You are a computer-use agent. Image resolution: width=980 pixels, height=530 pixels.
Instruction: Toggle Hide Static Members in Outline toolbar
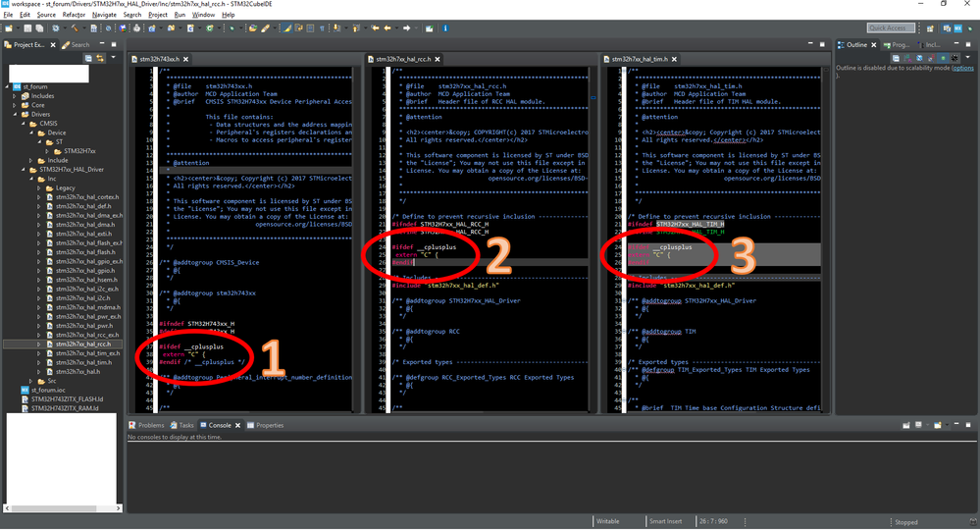(931, 58)
